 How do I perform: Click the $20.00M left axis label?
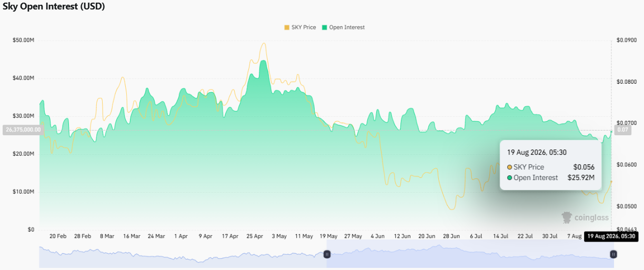point(23,154)
